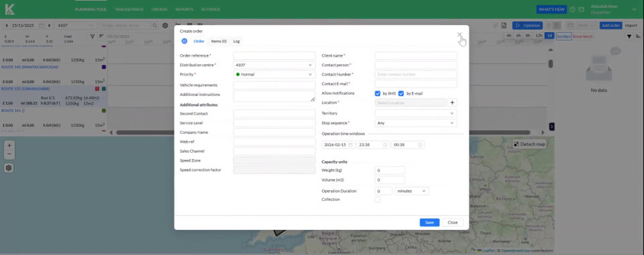Open the Territory dropdown
Viewport: 644px width, 255px height.
[x=415, y=113]
